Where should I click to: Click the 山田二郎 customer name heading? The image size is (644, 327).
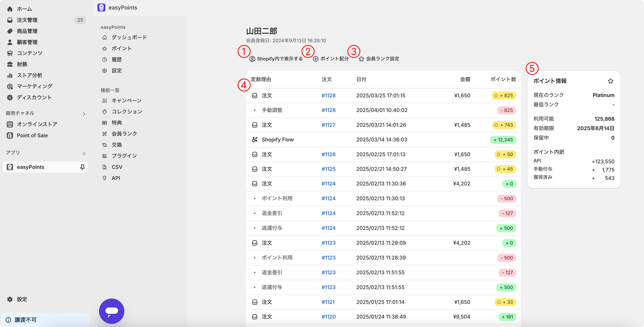pyautogui.click(x=262, y=31)
